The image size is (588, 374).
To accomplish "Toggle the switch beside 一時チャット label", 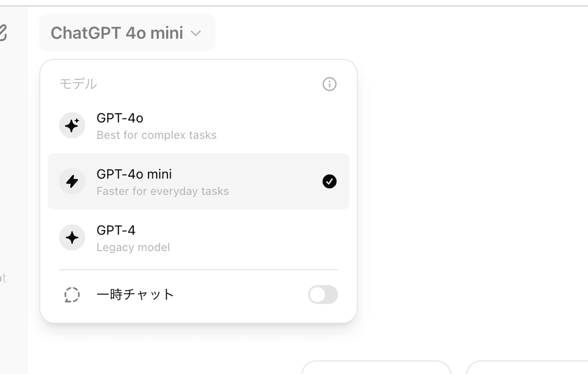I will [x=322, y=294].
